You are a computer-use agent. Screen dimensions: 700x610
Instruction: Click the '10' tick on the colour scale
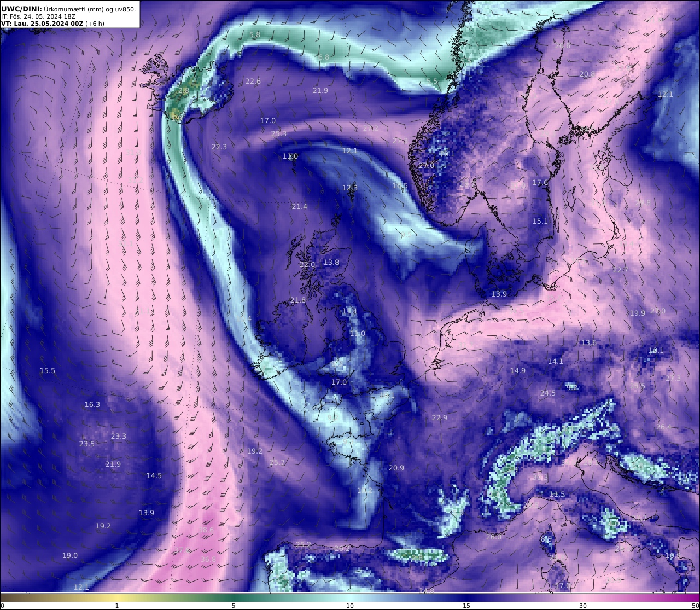click(350, 606)
